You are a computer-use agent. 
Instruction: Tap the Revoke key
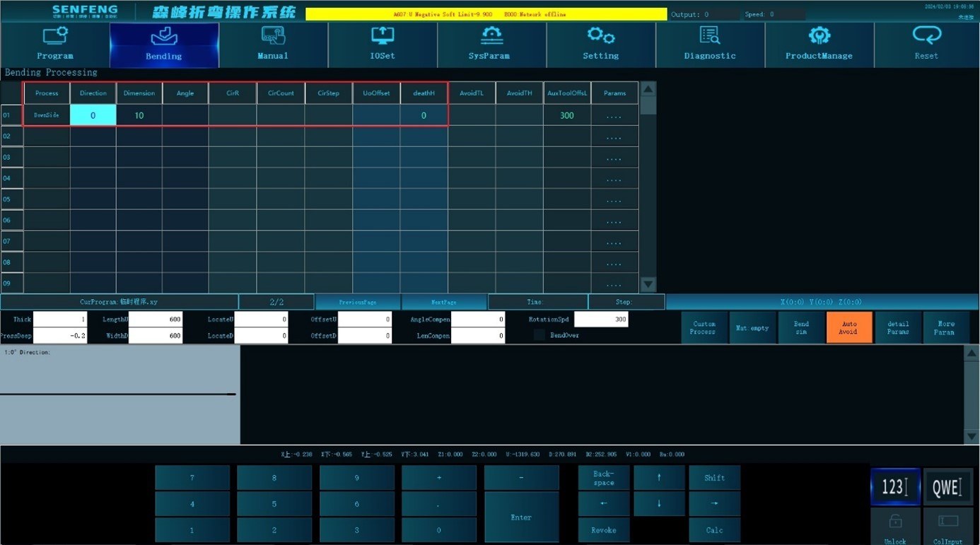click(x=604, y=530)
